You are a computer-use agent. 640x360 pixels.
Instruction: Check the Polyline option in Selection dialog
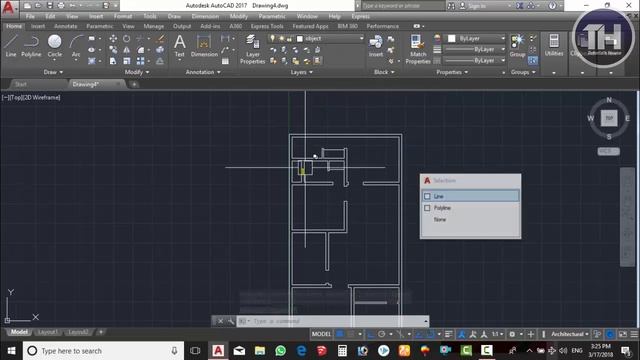(427, 208)
